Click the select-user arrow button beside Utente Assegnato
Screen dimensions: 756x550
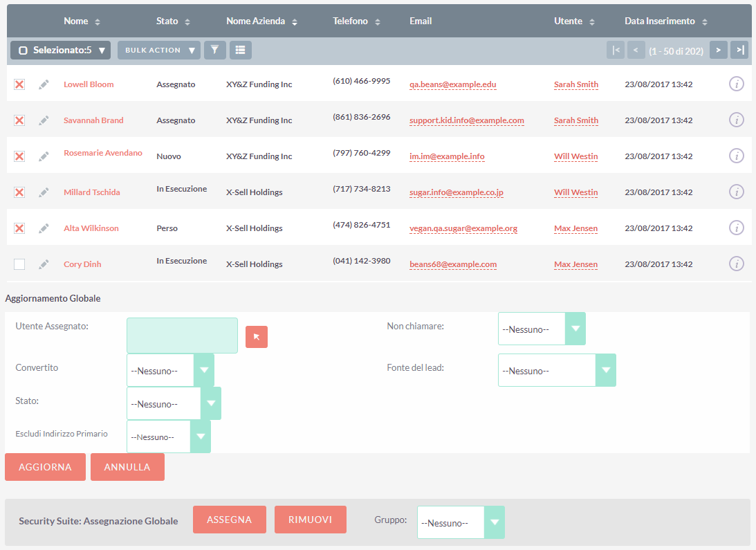pos(257,337)
